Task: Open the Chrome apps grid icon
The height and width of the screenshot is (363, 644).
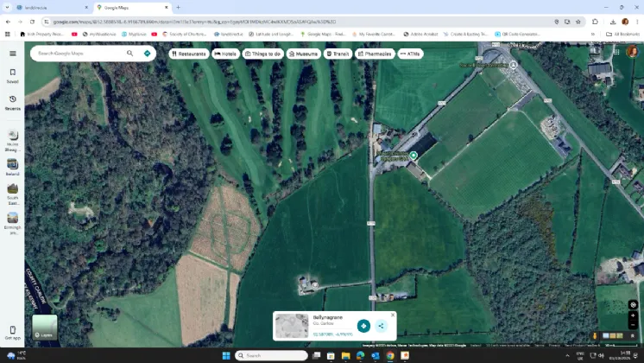Action: [8, 34]
